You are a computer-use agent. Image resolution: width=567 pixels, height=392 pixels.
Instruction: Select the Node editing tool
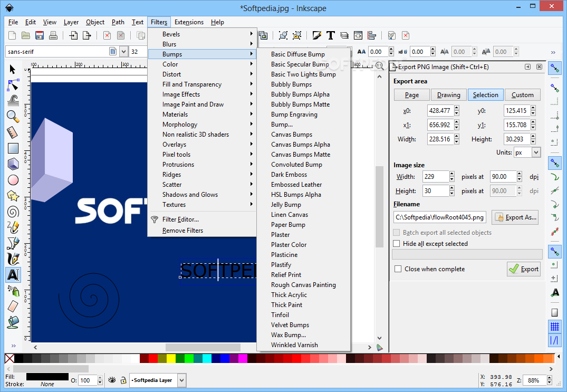13,85
